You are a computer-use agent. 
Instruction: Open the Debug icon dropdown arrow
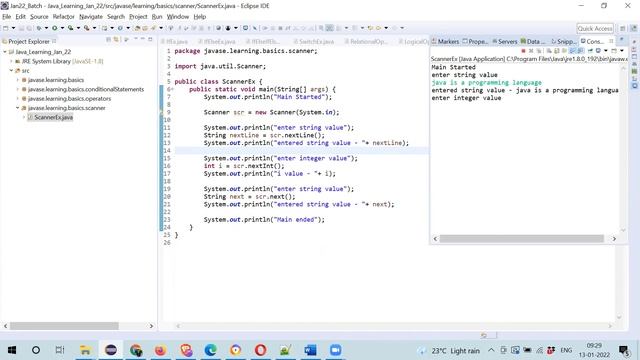coord(46,28)
